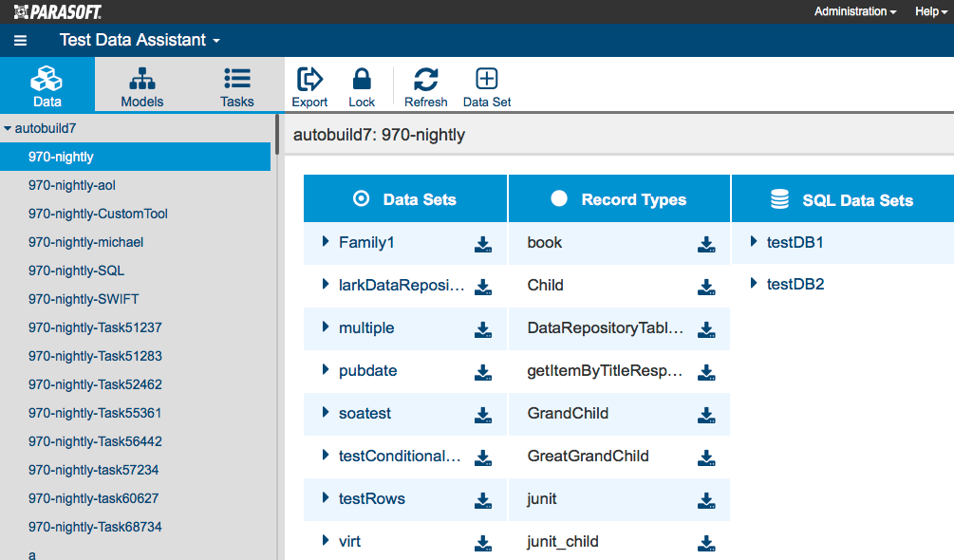
Task: Add a new Data Set
Action: point(487,87)
